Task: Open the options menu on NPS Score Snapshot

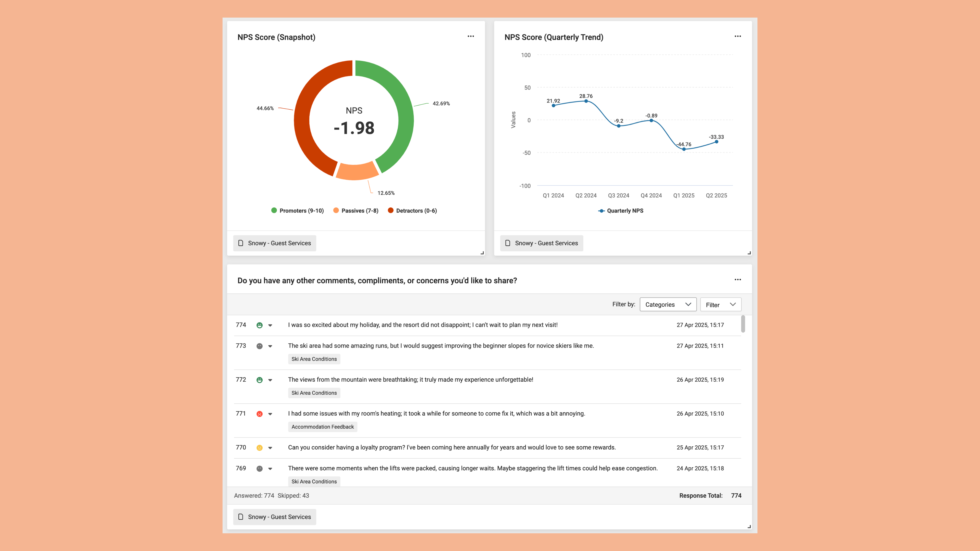Action: 471,36
